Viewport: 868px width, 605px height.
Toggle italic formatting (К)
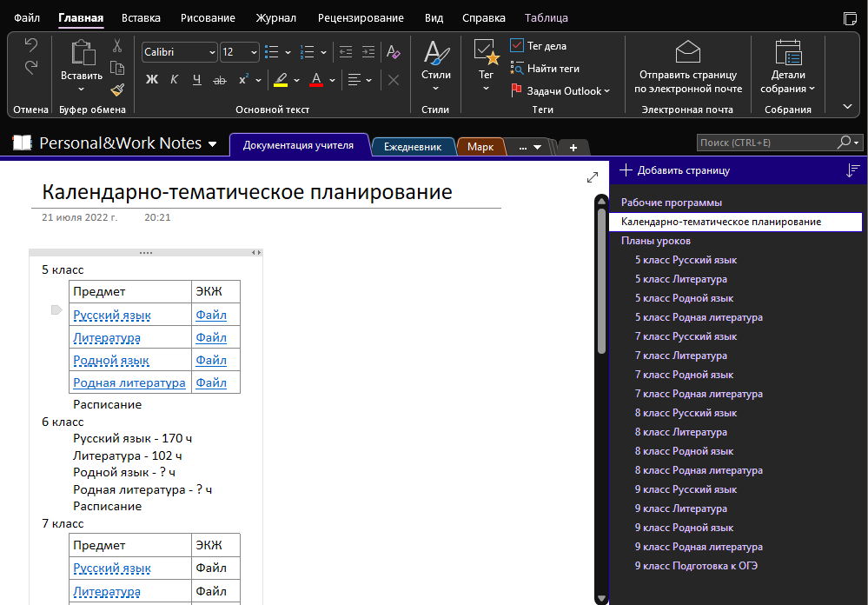(174, 80)
